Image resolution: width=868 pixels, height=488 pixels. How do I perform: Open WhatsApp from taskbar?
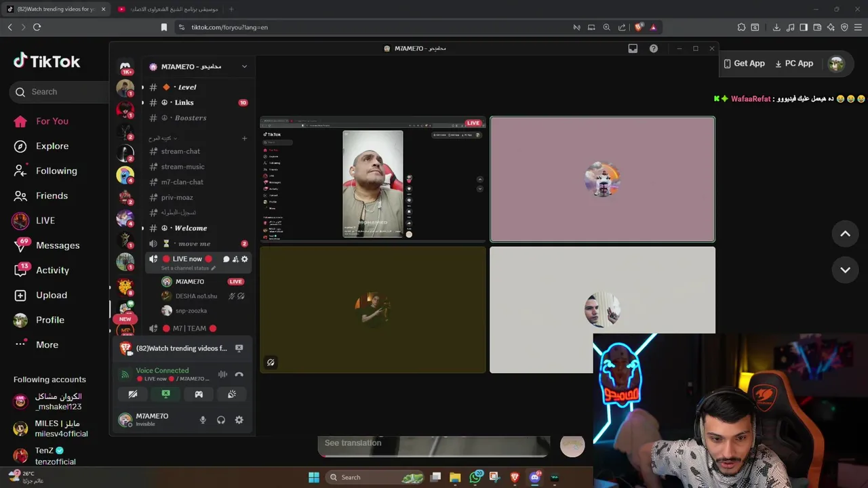pos(475,477)
